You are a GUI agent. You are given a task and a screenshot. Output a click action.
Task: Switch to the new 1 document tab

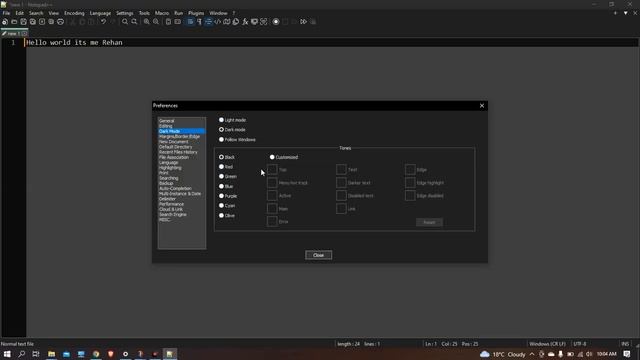pos(14,33)
